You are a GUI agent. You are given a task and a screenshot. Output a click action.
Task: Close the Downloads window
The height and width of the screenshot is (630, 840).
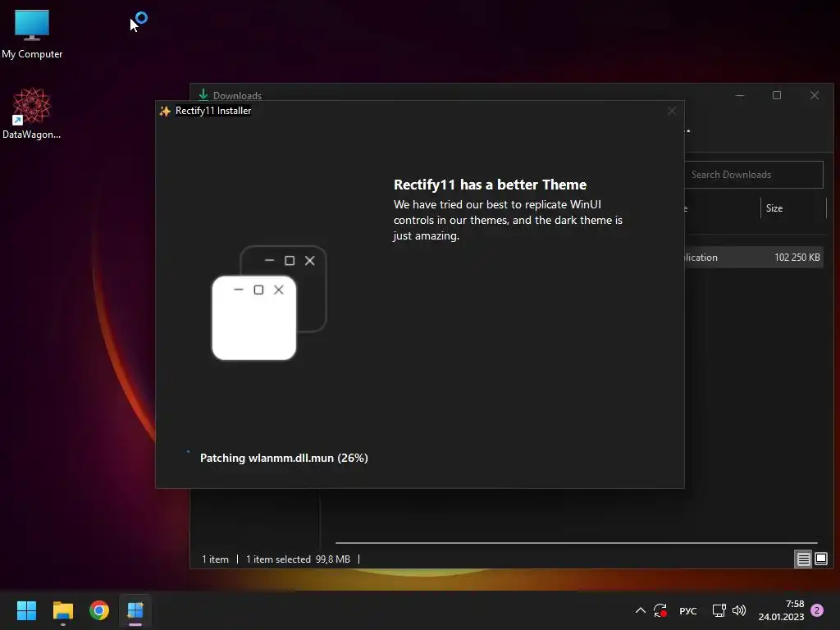(x=815, y=95)
